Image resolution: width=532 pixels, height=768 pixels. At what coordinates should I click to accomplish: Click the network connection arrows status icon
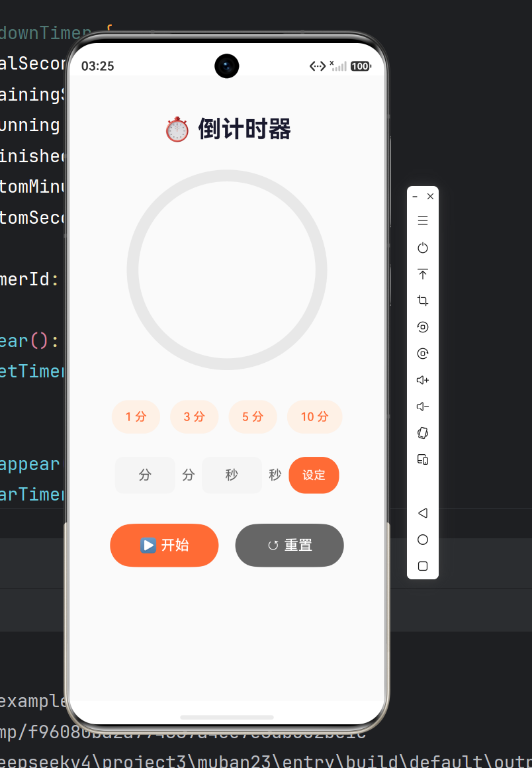coord(318,66)
